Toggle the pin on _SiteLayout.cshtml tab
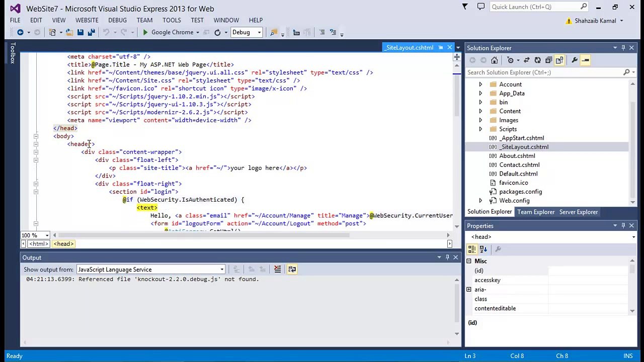 tap(441, 48)
